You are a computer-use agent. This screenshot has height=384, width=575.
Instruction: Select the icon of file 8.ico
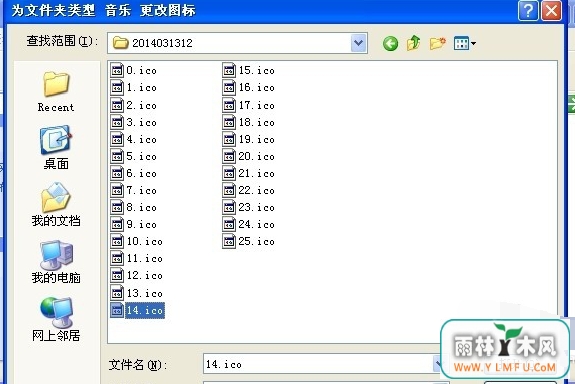coord(117,207)
